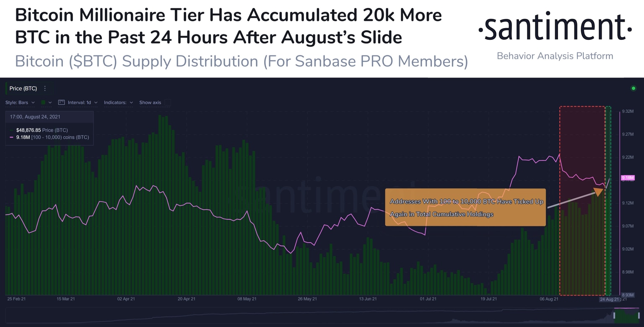Click the addresses accumulation annotation box
Viewport: 644px width, 327px height.
465,207
